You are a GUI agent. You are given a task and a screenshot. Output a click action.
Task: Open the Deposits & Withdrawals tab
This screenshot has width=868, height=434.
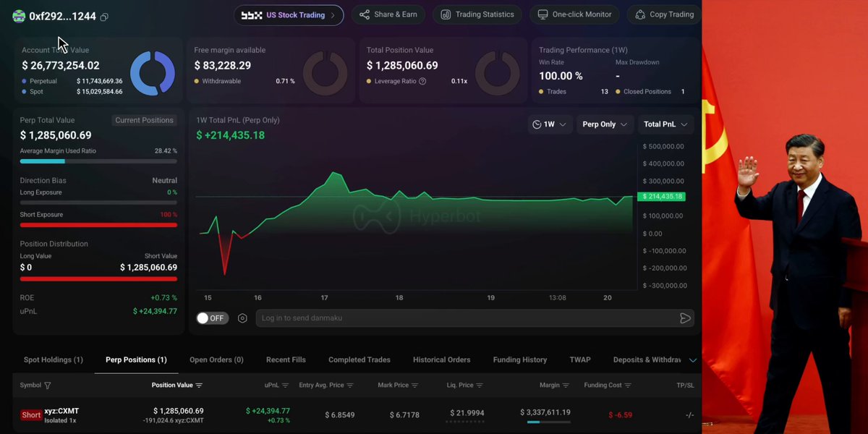(647, 359)
